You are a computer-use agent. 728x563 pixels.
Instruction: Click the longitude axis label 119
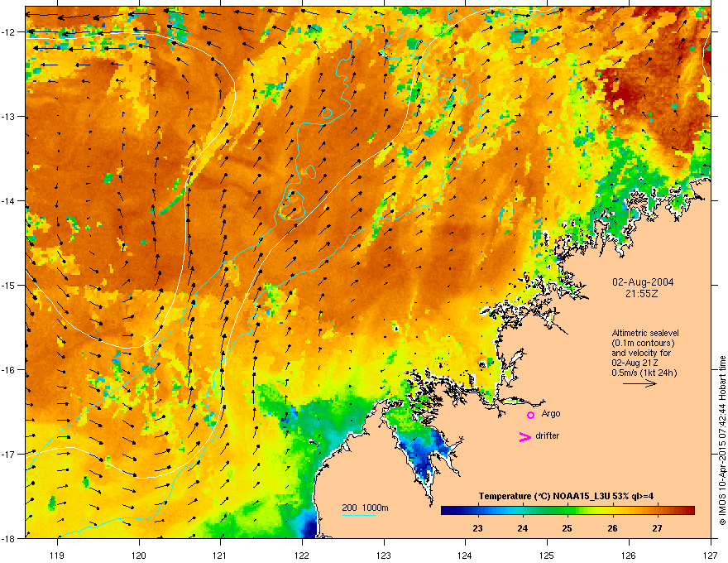(x=57, y=555)
